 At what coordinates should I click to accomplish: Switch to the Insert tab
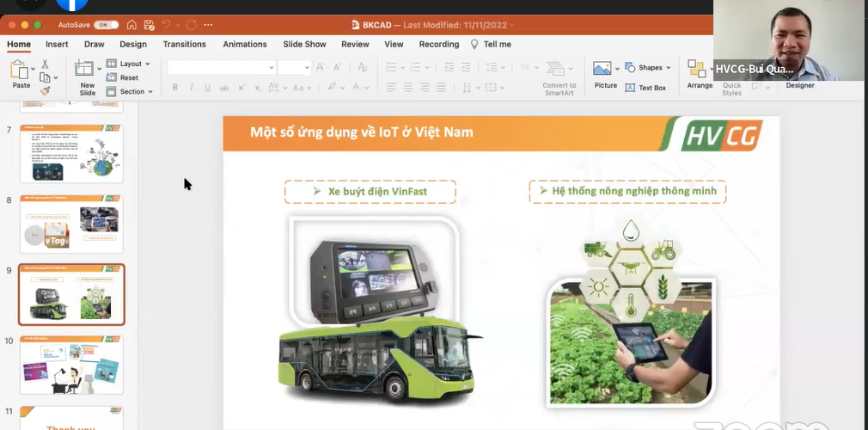(57, 45)
